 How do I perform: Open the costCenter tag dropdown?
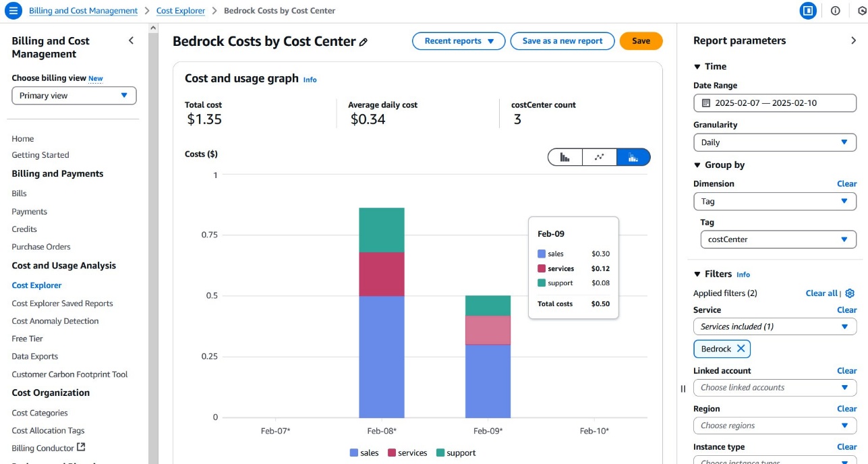click(778, 239)
